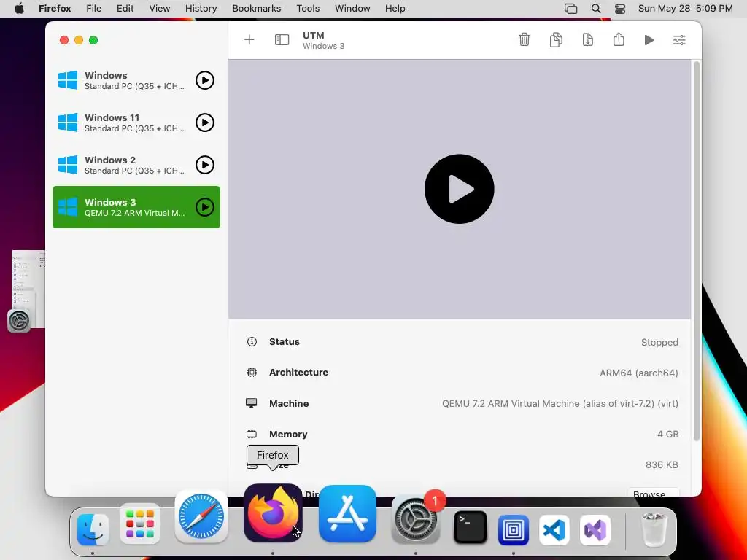This screenshot has height=560, width=747.
Task: Click the vertical scrollbar in details pane
Action: (696, 251)
